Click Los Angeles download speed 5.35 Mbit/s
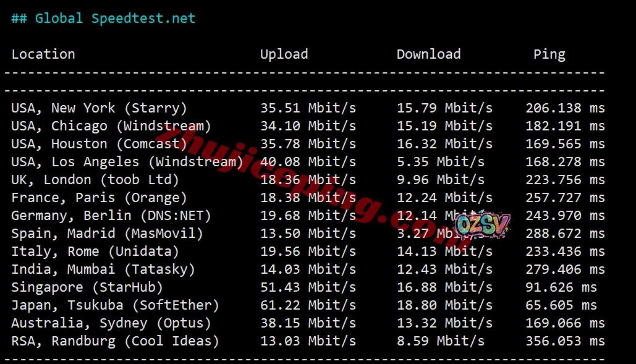 click(441, 162)
